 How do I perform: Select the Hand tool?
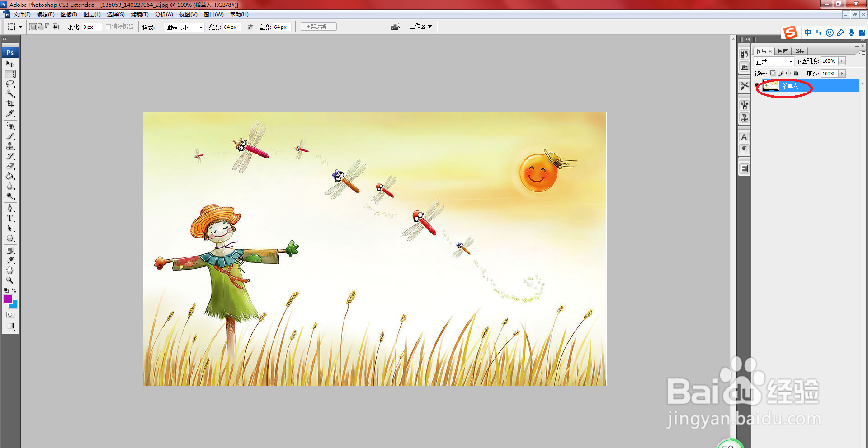click(10, 270)
